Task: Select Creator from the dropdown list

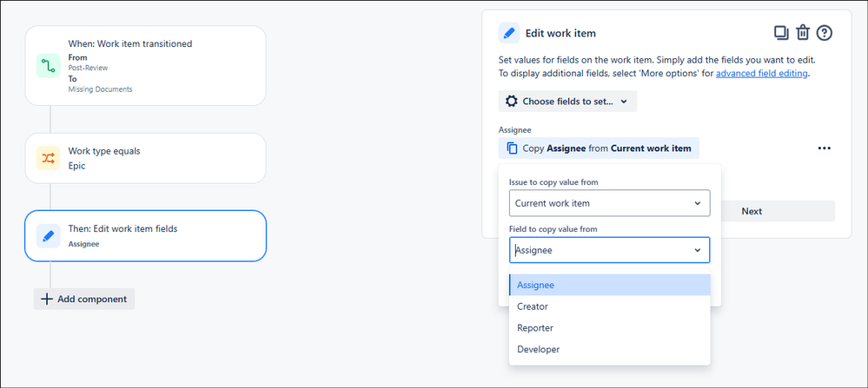Action: click(609, 306)
